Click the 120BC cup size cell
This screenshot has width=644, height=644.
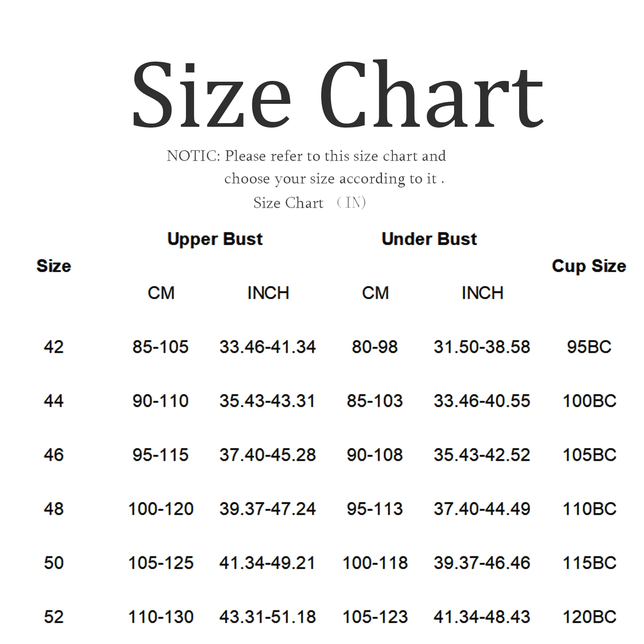click(x=589, y=617)
